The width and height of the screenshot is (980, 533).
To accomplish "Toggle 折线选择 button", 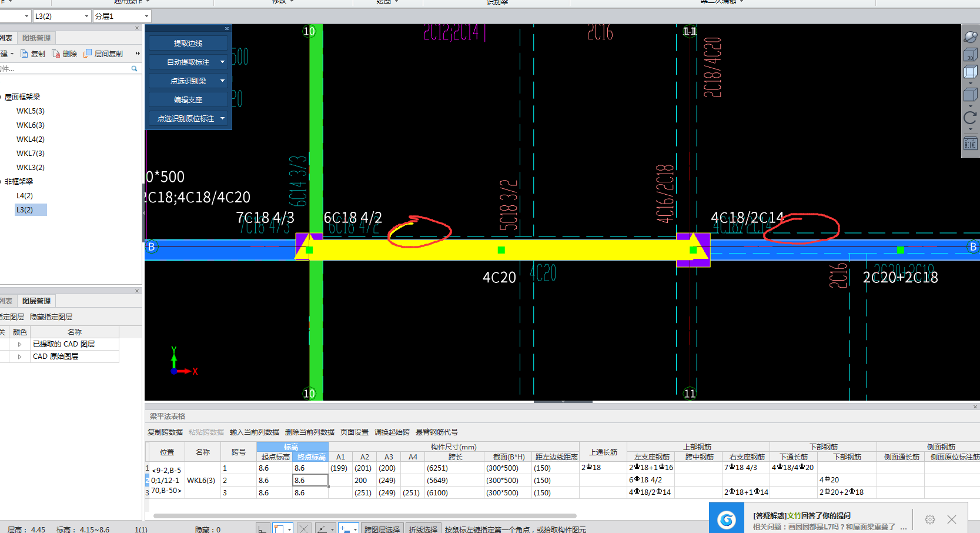I will (x=423, y=529).
